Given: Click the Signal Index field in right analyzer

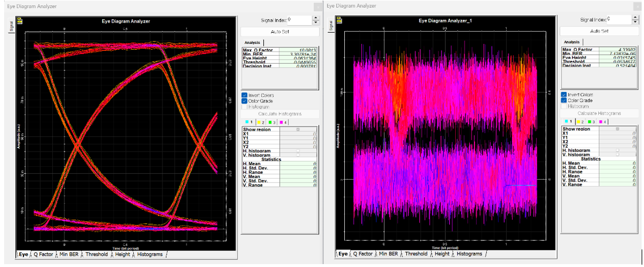Looking at the screenshot, I should [619, 20].
